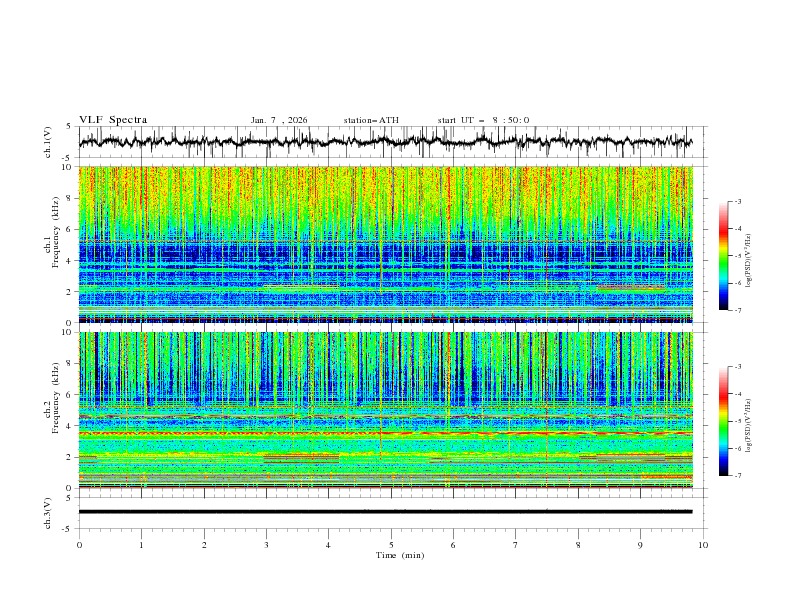792x612 pixels.
Task: Click the "-3" tick on ch.1 color bar
Action: click(x=738, y=201)
